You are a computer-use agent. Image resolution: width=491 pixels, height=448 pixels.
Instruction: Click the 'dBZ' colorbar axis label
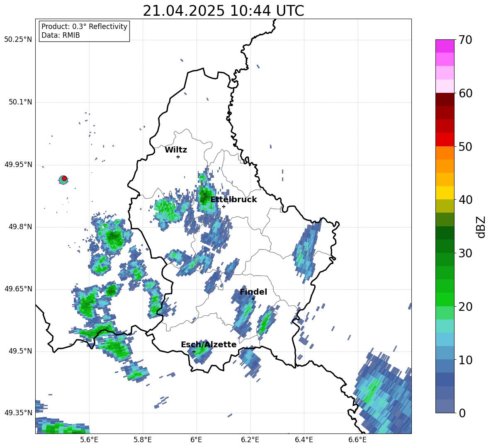[481, 227]
